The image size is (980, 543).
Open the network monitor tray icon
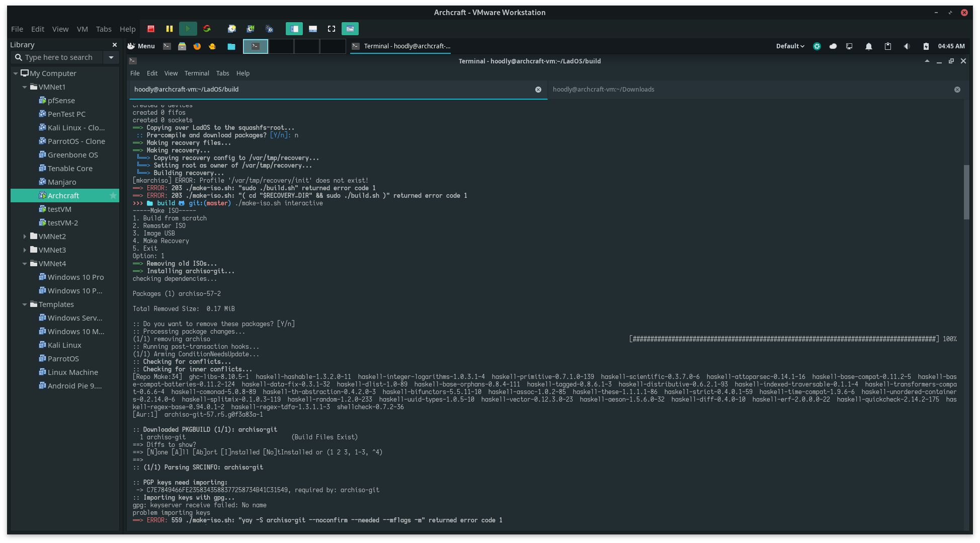tap(850, 46)
